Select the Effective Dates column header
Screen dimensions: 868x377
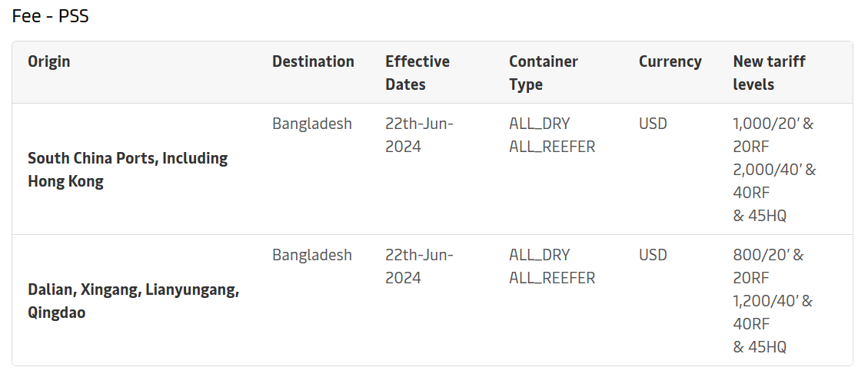coord(417,73)
